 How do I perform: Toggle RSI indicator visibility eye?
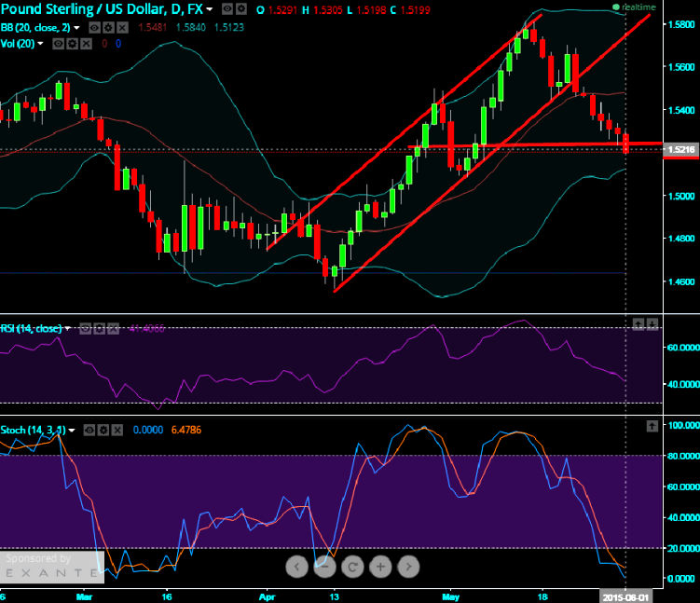click(x=85, y=329)
